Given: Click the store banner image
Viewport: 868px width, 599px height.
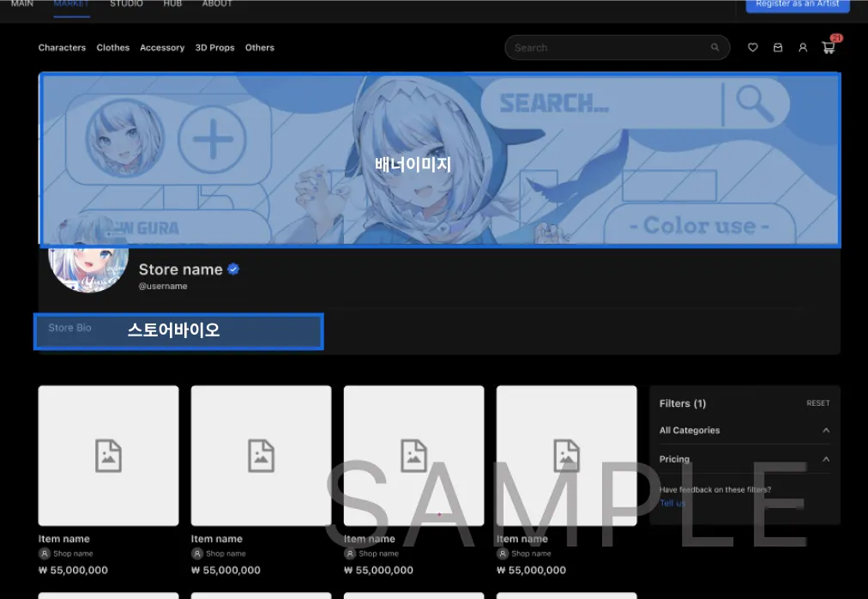Looking at the screenshot, I should pos(440,160).
